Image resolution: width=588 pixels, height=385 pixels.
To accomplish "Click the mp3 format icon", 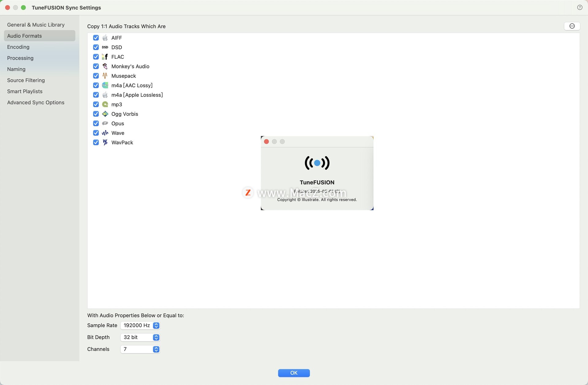I will [105, 104].
